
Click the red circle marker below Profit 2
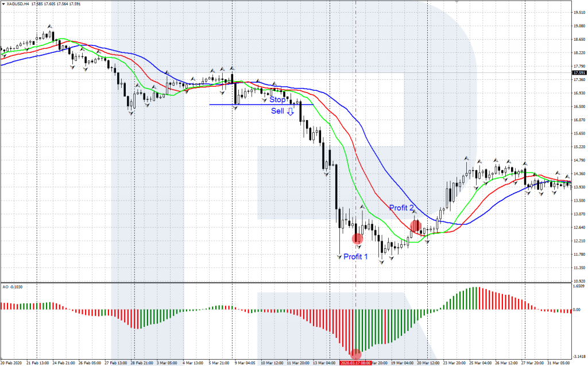coord(416,226)
